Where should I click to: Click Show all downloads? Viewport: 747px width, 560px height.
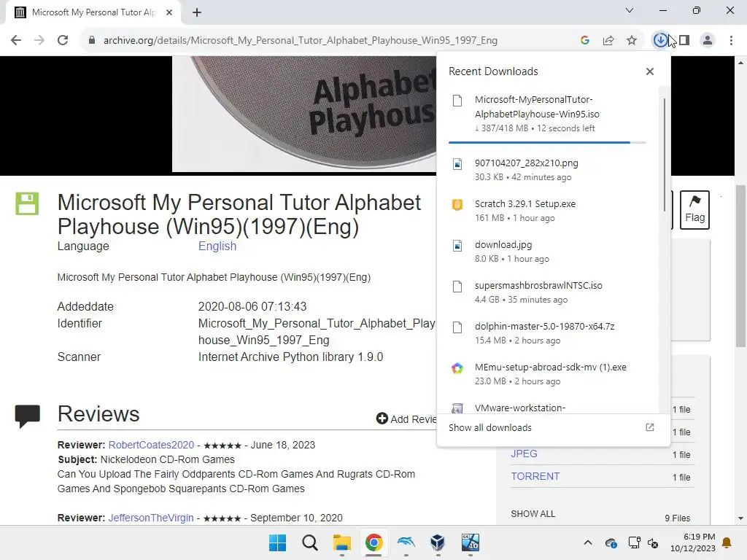[x=489, y=427]
